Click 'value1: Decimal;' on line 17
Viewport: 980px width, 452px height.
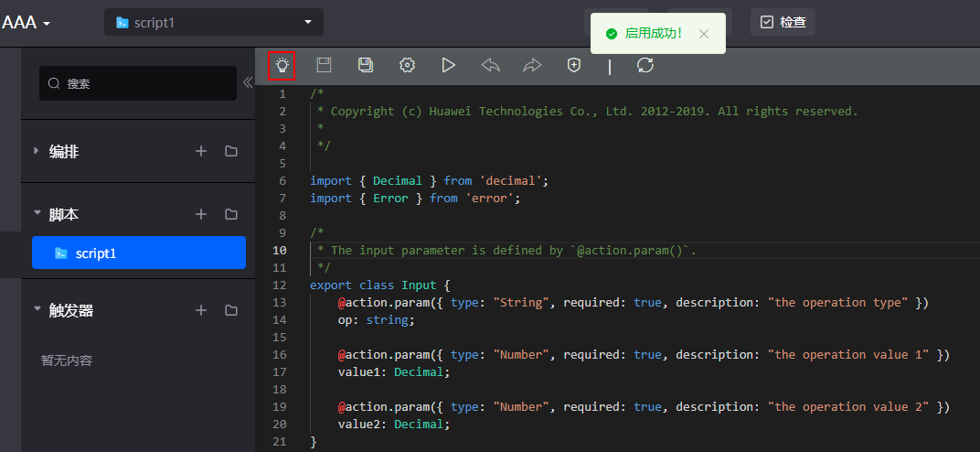pos(394,372)
